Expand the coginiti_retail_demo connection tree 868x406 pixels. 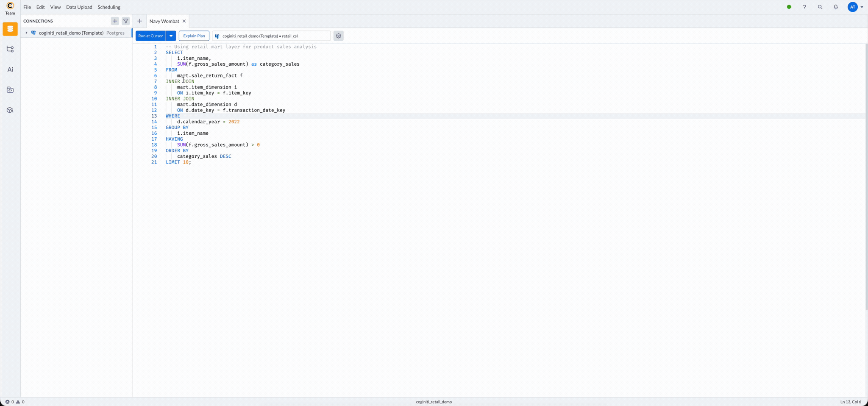26,33
